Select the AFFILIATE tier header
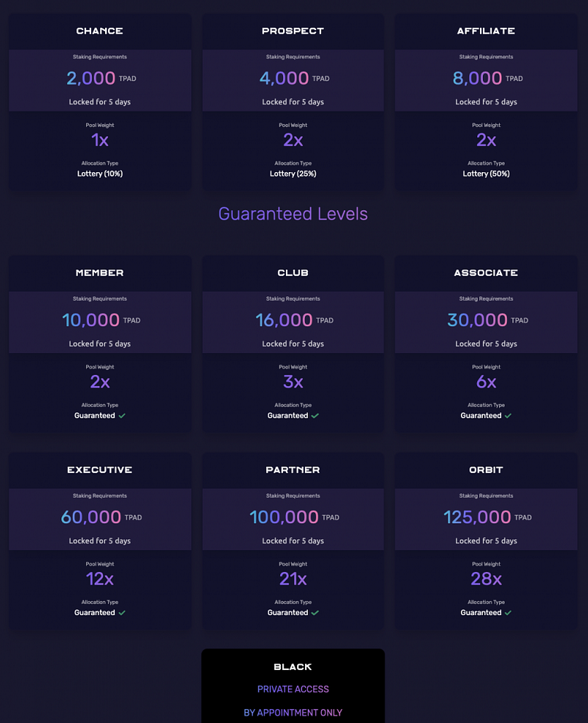This screenshot has width=588, height=723. (x=486, y=31)
